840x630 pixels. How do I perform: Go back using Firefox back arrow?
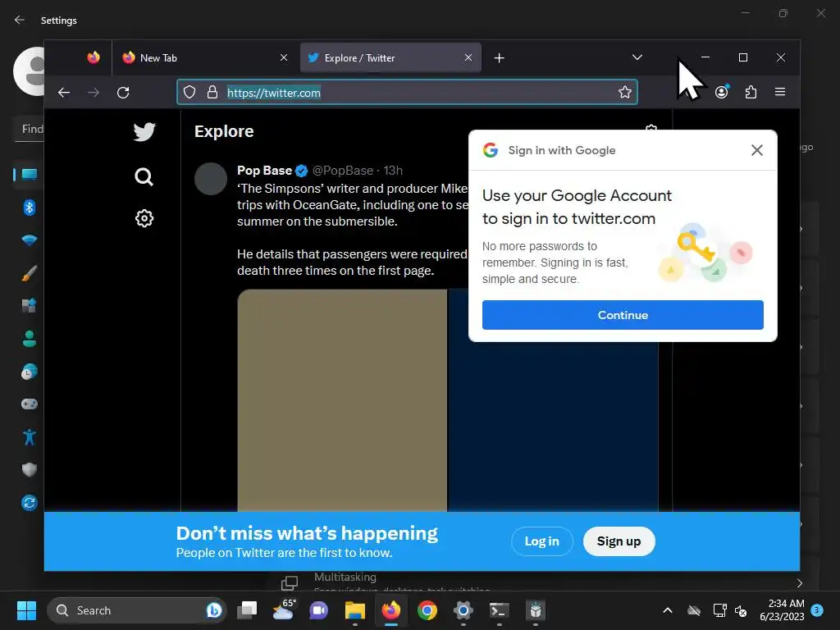click(x=64, y=93)
